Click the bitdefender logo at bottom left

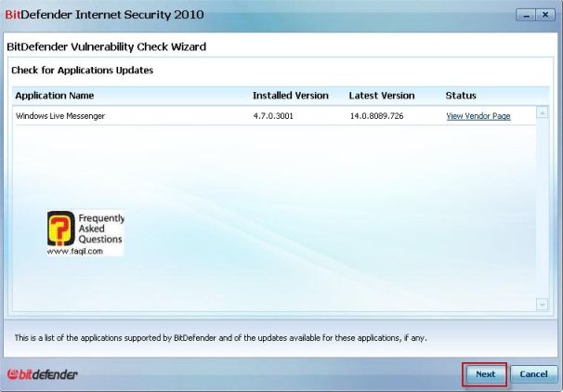43,374
